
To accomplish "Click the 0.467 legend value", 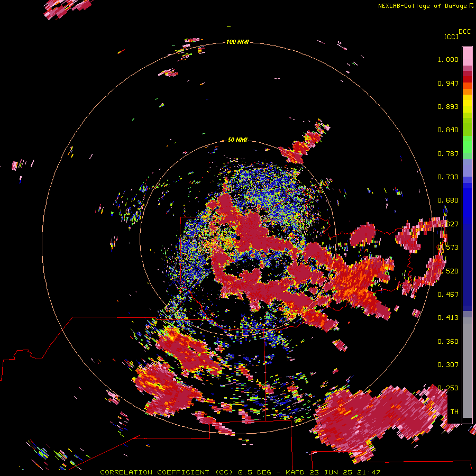I will click(x=448, y=294).
